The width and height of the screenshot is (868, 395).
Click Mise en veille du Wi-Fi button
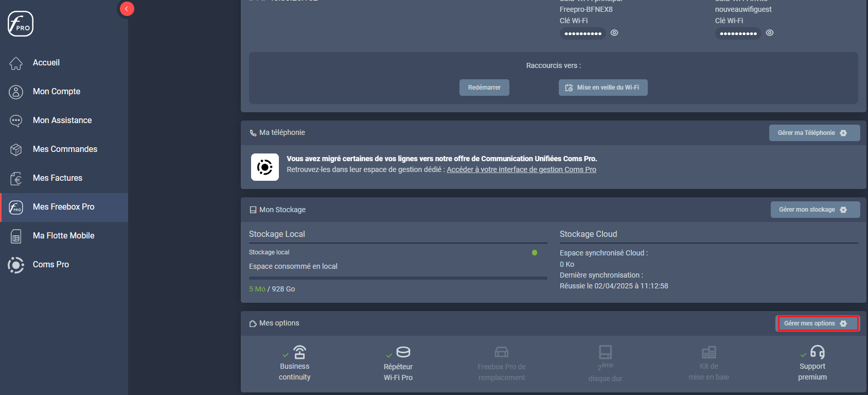[603, 88]
